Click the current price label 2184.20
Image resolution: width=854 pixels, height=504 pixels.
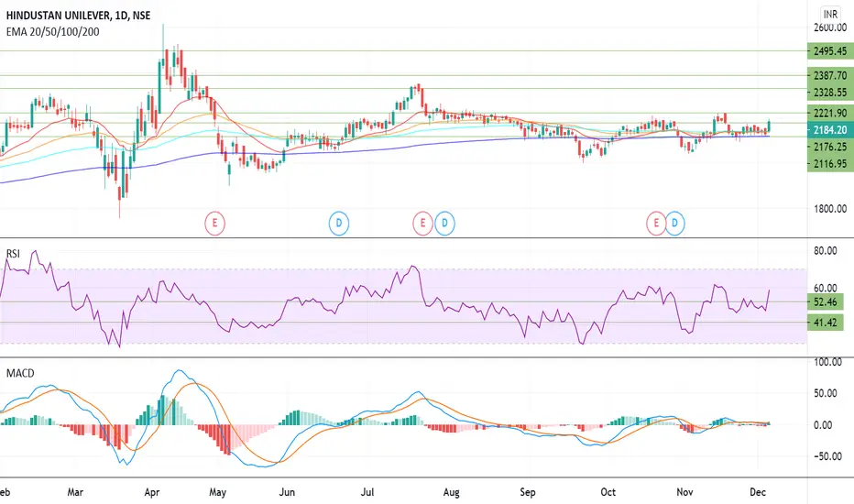tap(830, 130)
